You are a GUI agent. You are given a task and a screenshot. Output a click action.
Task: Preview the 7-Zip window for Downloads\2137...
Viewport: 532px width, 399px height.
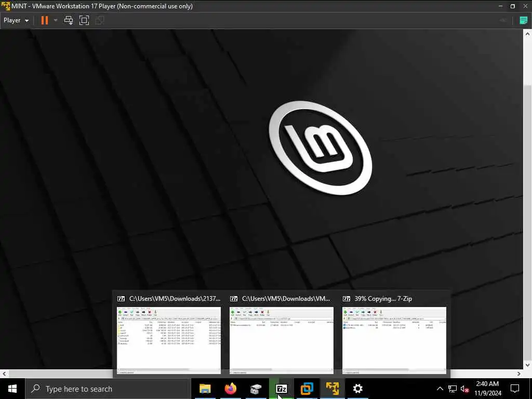pos(169,334)
